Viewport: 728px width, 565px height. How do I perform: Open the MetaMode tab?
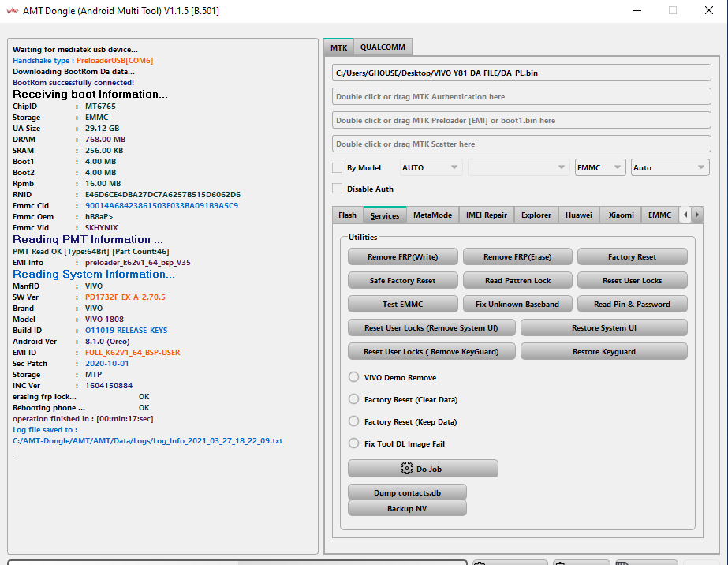click(433, 215)
